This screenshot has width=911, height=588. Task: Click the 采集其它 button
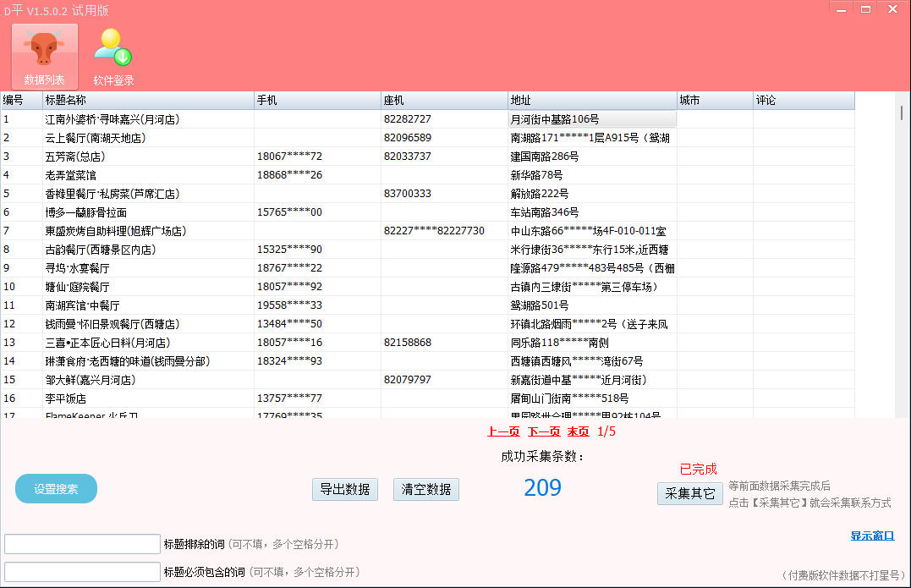(x=689, y=493)
